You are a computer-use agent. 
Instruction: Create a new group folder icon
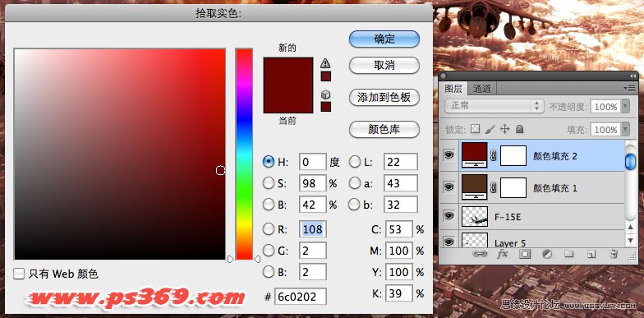pyautogui.click(x=568, y=254)
